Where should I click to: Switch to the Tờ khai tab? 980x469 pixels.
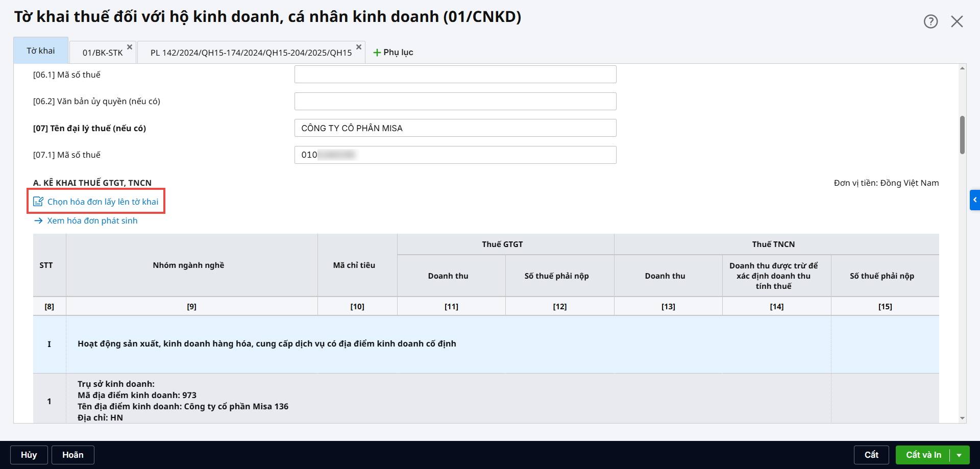41,51
